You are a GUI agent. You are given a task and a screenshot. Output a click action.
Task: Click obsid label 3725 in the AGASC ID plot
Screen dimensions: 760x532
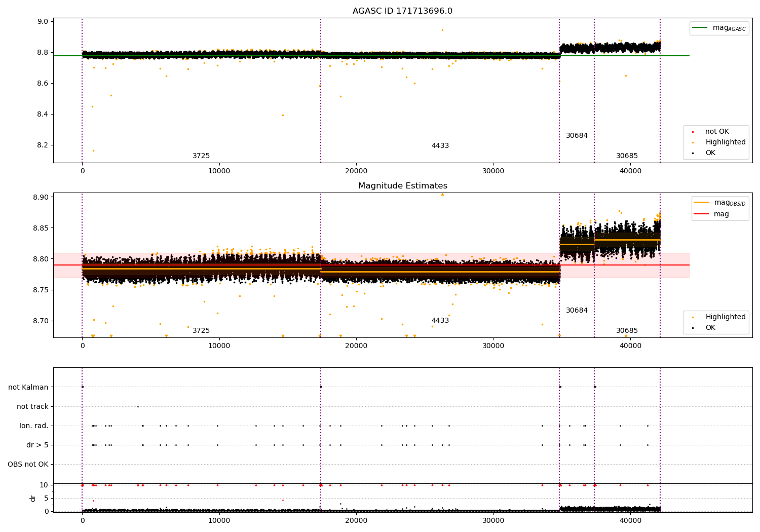201,156
